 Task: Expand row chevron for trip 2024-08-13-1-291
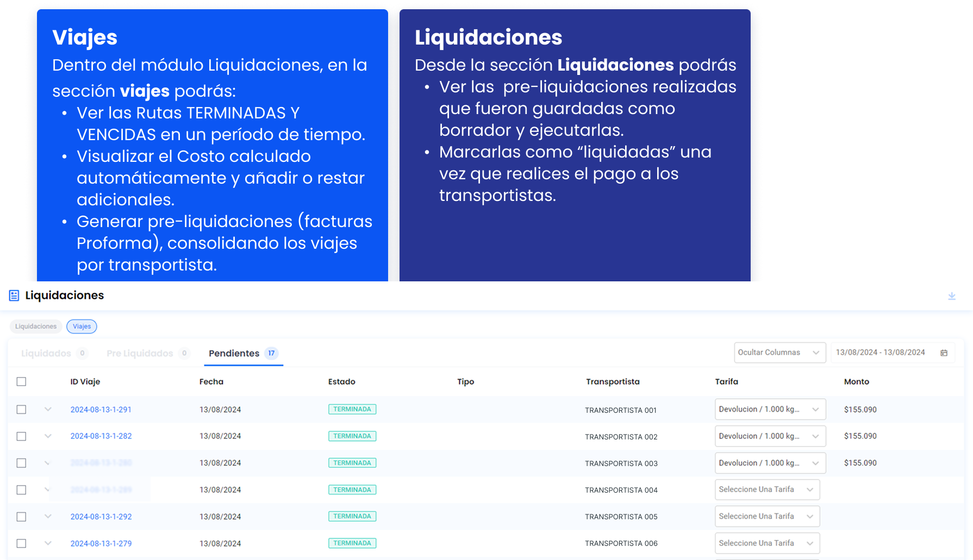coord(48,410)
